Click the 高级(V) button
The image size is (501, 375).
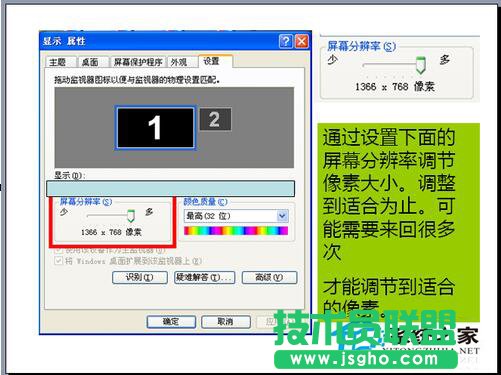(269, 277)
